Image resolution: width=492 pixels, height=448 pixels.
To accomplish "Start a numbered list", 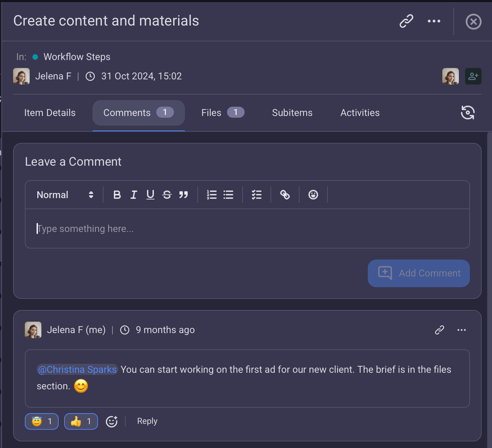I will (212, 194).
